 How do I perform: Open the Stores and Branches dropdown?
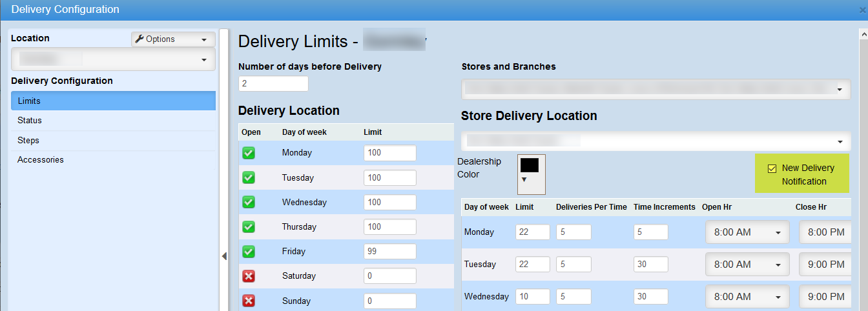point(656,89)
